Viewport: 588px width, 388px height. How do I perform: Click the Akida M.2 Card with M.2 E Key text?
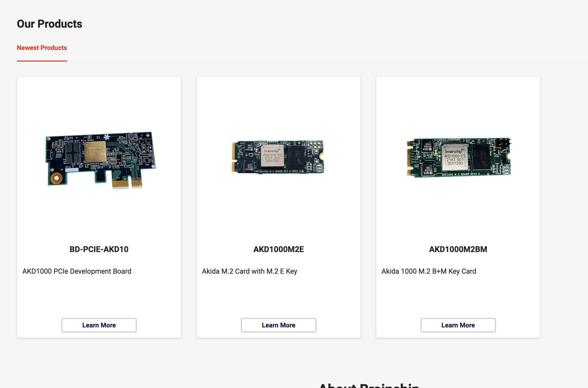coord(249,271)
